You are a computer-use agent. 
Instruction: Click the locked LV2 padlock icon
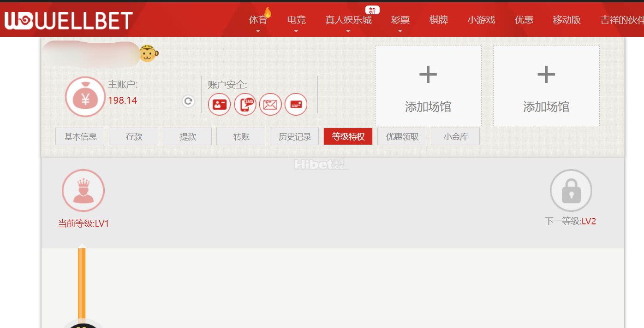click(x=571, y=190)
